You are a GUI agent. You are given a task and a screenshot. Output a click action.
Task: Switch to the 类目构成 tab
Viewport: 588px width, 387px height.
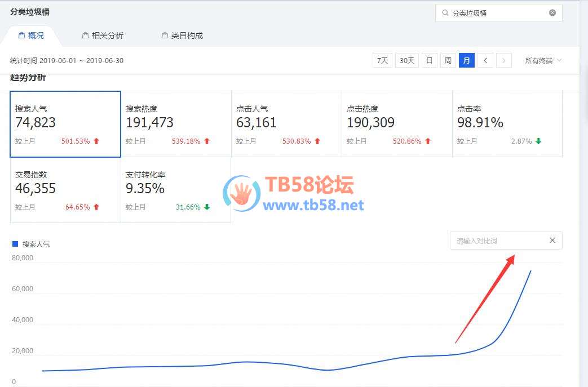click(x=182, y=35)
